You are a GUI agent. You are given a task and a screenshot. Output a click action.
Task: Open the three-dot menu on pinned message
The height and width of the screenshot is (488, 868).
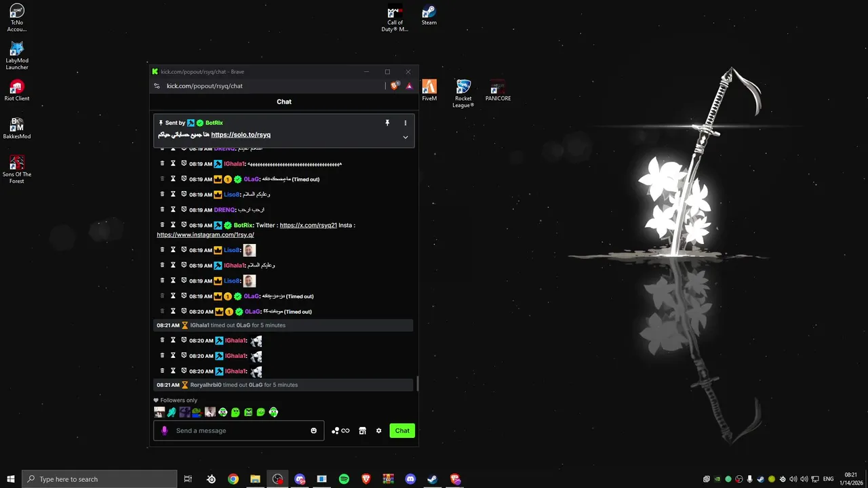tap(406, 123)
